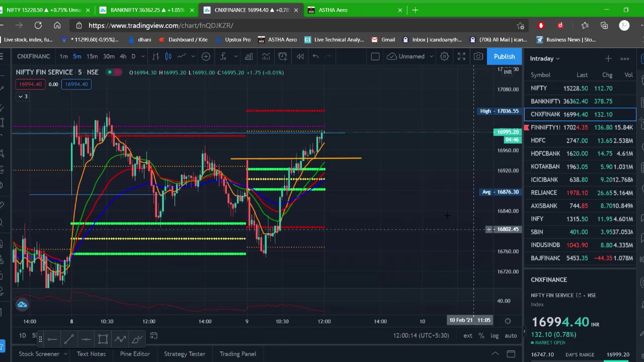Image resolution: width=644 pixels, height=362 pixels.
Task: Pick trend line tool in floating drawing bar
Action: coord(69,339)
